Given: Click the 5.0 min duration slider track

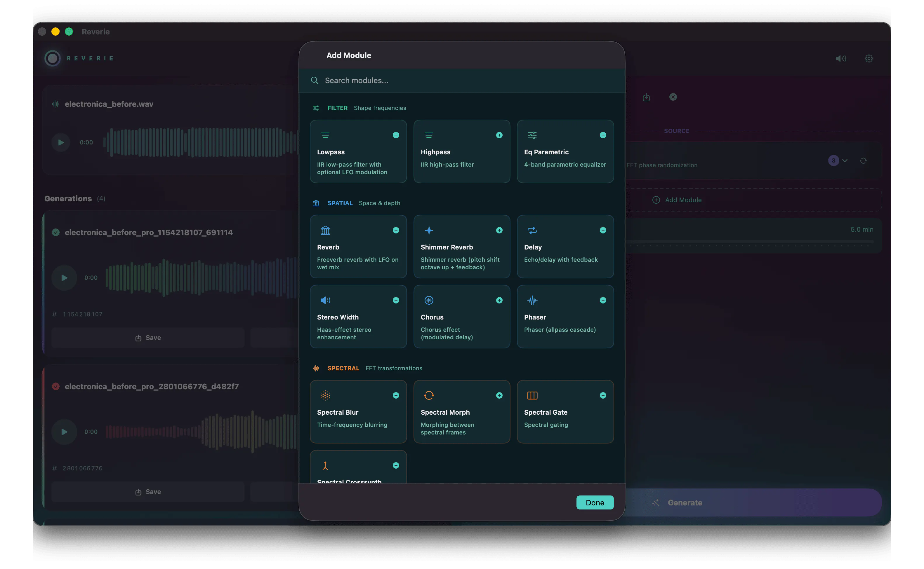Looking at the screenshot, I should pyautogui.click(x=750, y=241).
